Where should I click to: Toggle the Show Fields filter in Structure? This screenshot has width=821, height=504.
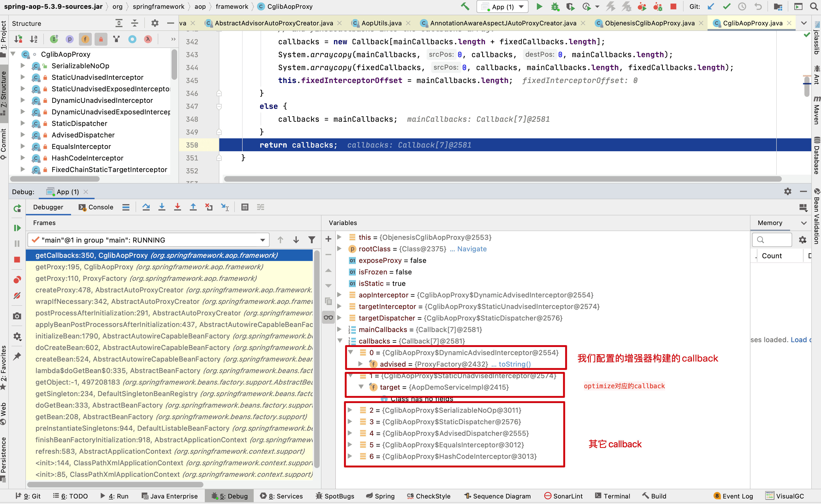[85, 39]
